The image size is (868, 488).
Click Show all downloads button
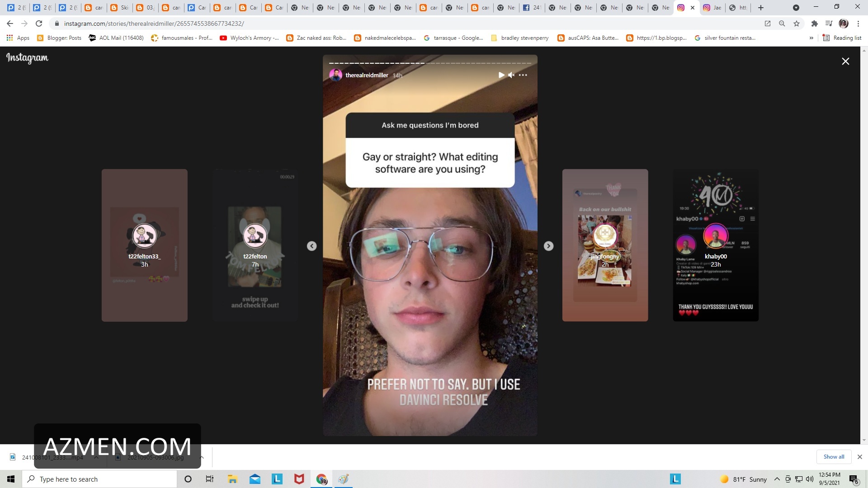click(x=834, y=457)
